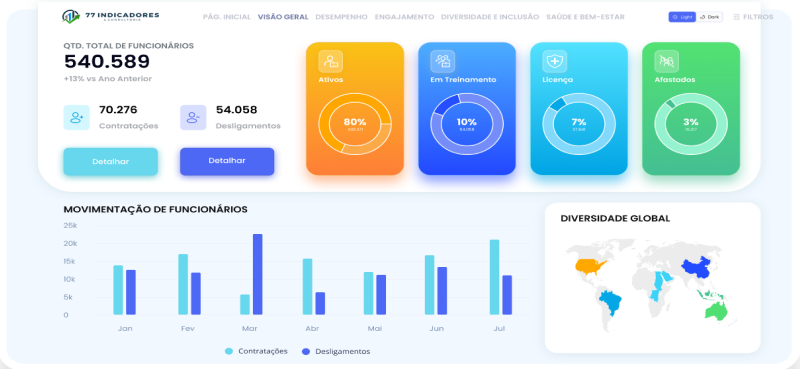Open the Desempenho tab

pos(341,17)
